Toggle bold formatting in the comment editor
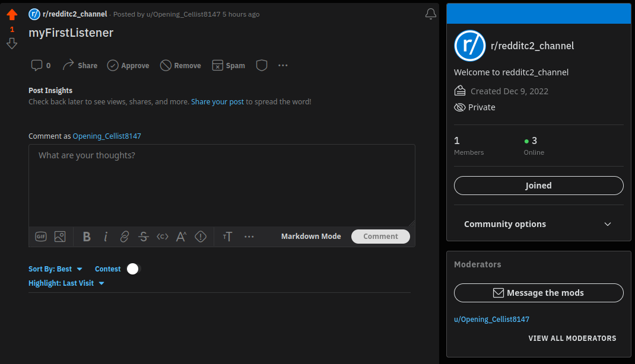Viewport: 635px width, 364px height. [x=87, y=237]
